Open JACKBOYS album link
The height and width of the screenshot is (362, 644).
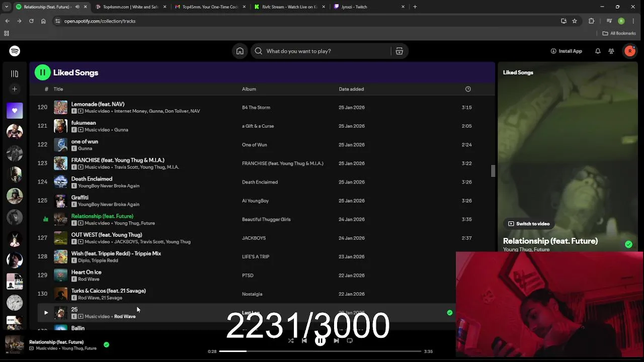tap(254, 238)
